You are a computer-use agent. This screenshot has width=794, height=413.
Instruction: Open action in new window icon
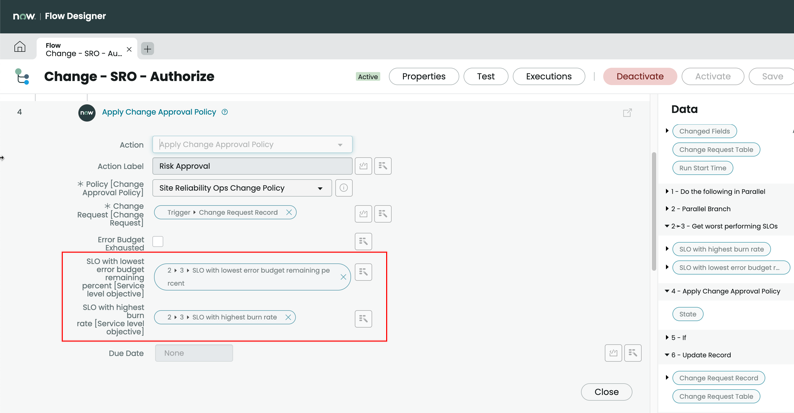627,112
